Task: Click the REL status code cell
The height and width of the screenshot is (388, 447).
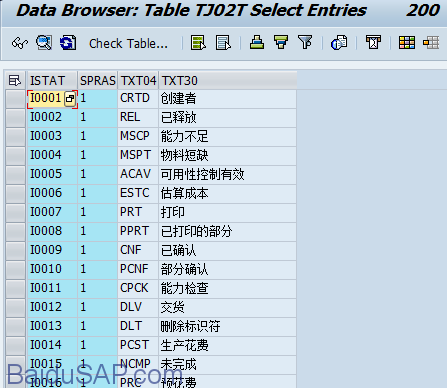Action: coord(138,118)
